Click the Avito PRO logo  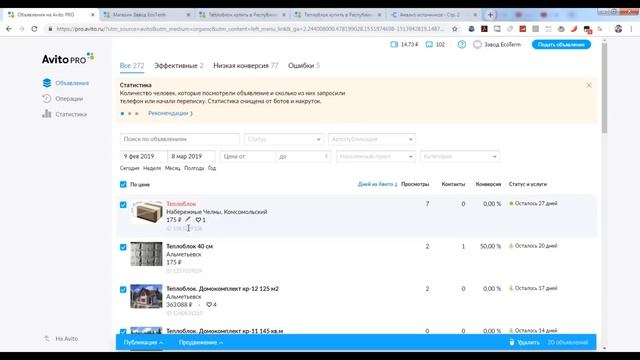click(68, 59)
